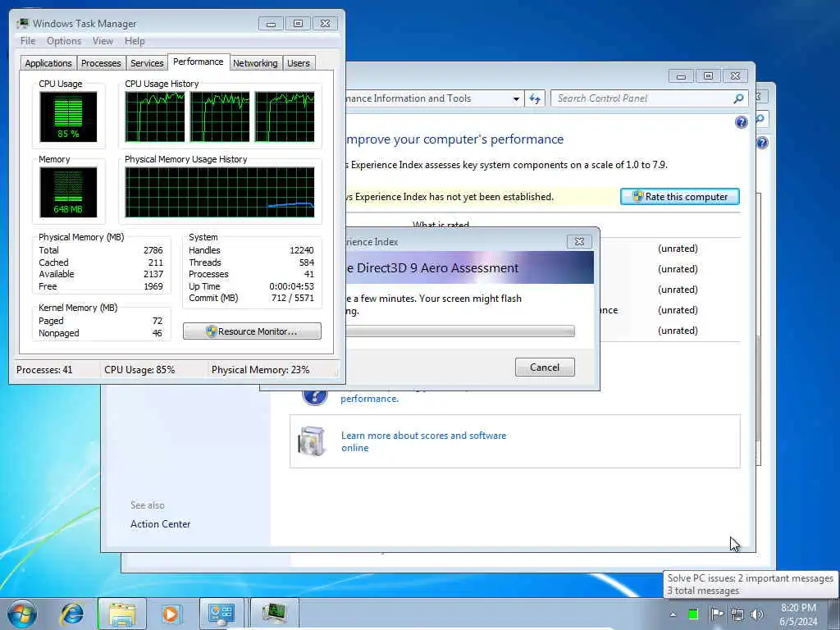840x630 pixels.
Task: Click Improve your computer's performance heading
Action: (454, 139)
